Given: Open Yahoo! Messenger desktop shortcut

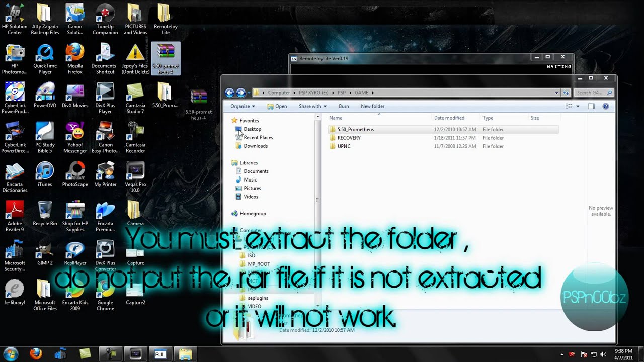Looking at the screenshot, I should click(x=75, y=138).
